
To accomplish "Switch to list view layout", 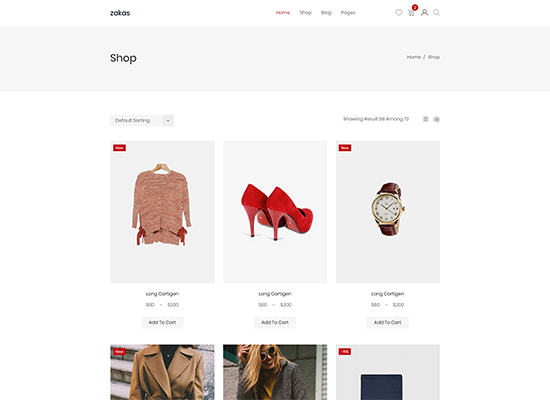I will tap(436, 119).
